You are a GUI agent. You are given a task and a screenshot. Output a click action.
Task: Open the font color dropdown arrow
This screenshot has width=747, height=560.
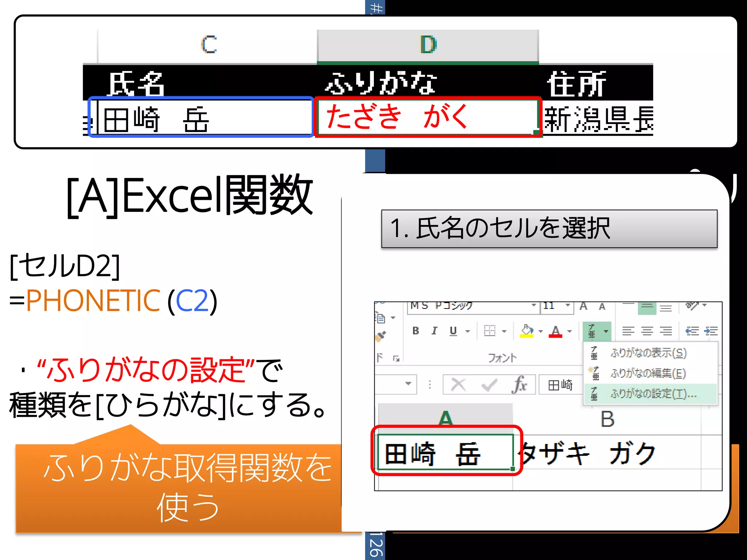click(569, 331)
